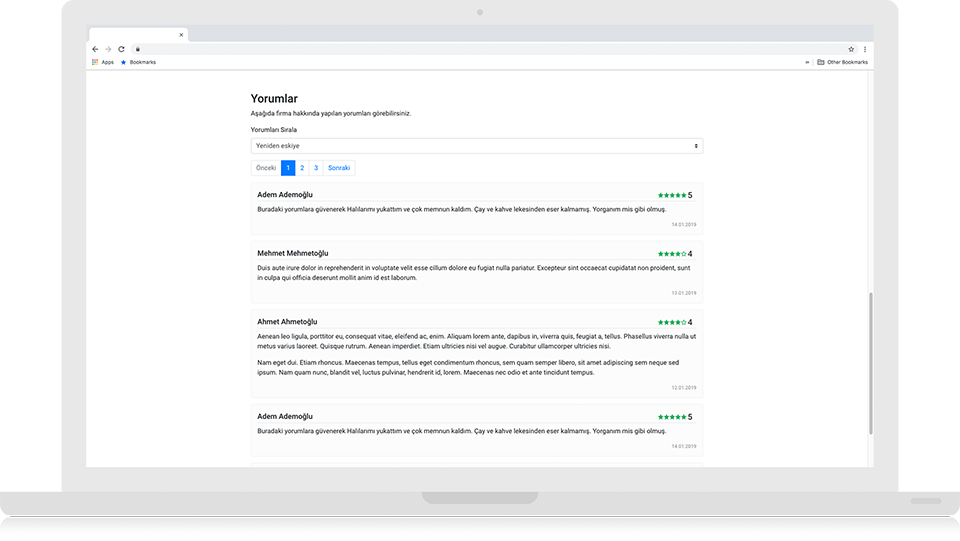Click the page vertical scrollbar thumb
960x541 pixels.
(871, 364)
